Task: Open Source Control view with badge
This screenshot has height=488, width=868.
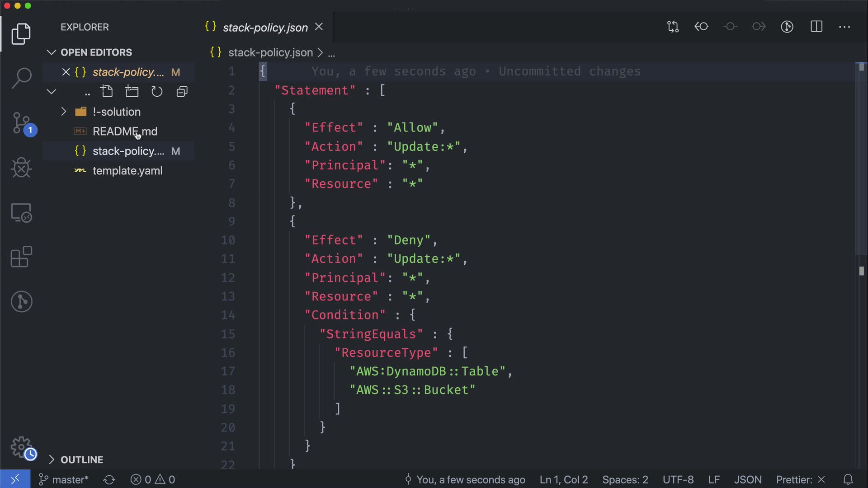Action: pyautogui.click(x=21, y=123)
